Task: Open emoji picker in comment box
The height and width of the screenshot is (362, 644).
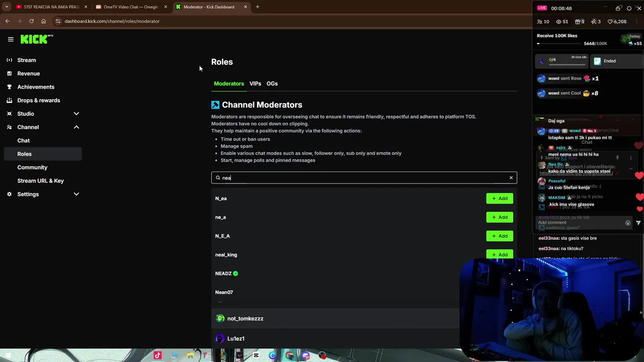Action: tap(628, 223)
